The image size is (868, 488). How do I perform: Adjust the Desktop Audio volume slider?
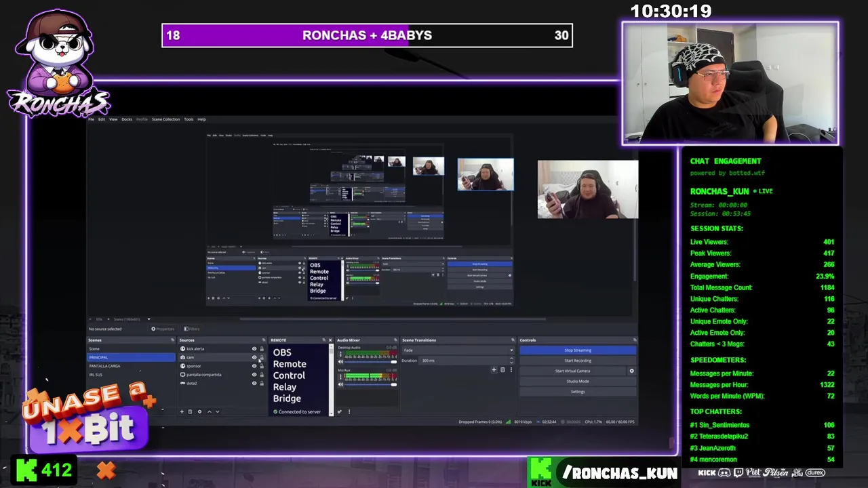(x=370, y=361)
